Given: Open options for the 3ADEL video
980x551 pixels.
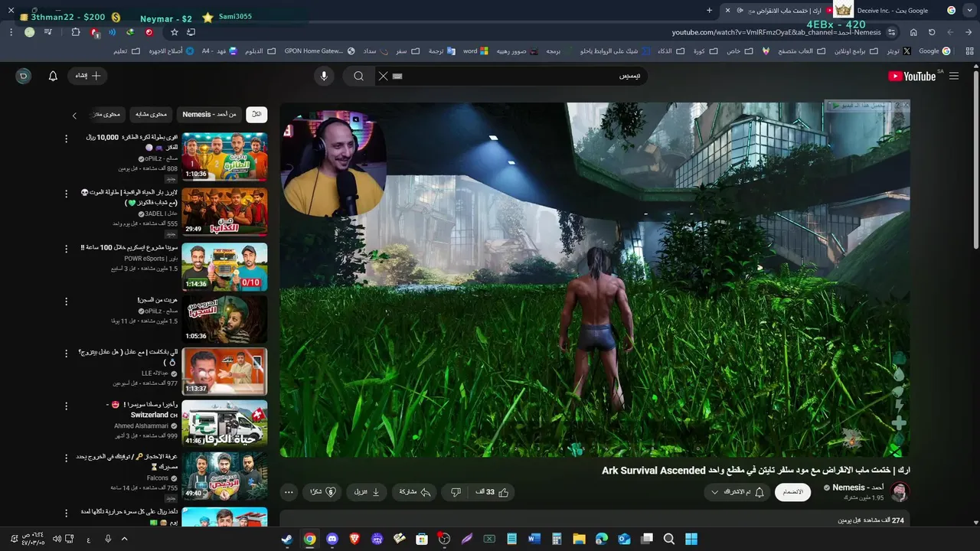Looking at the screenshot, I should (x=66, y=194).
